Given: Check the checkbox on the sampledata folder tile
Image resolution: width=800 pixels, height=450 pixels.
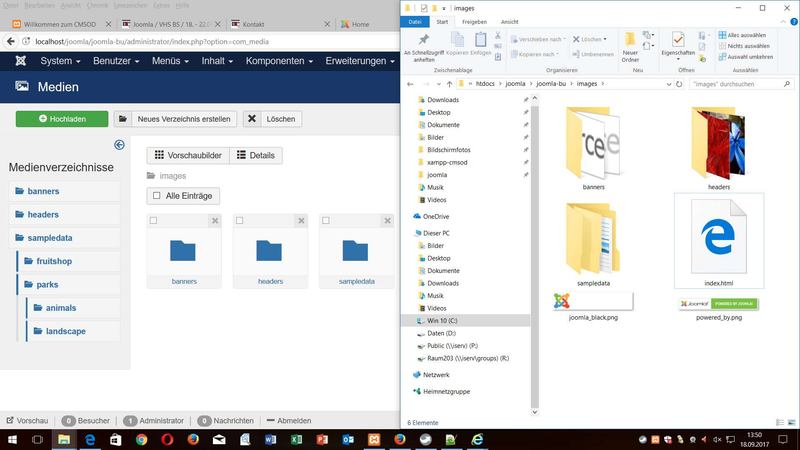Looking at the screenshot, I should click(326, 220).
